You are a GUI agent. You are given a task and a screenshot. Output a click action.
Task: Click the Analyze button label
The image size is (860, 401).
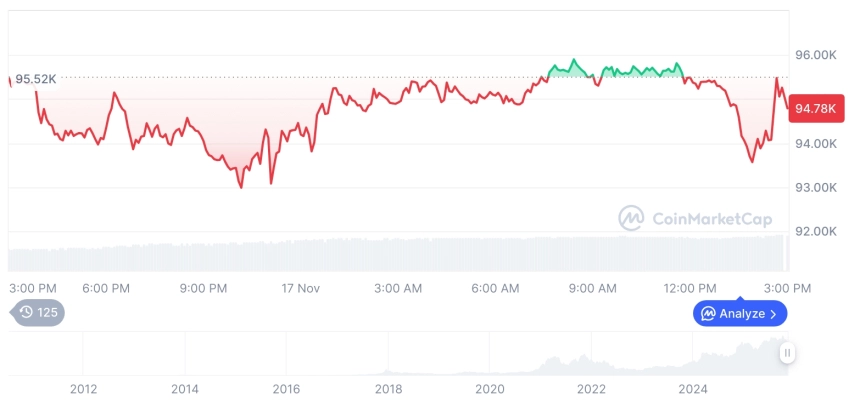pyautogui.click(x=741, y=314)
